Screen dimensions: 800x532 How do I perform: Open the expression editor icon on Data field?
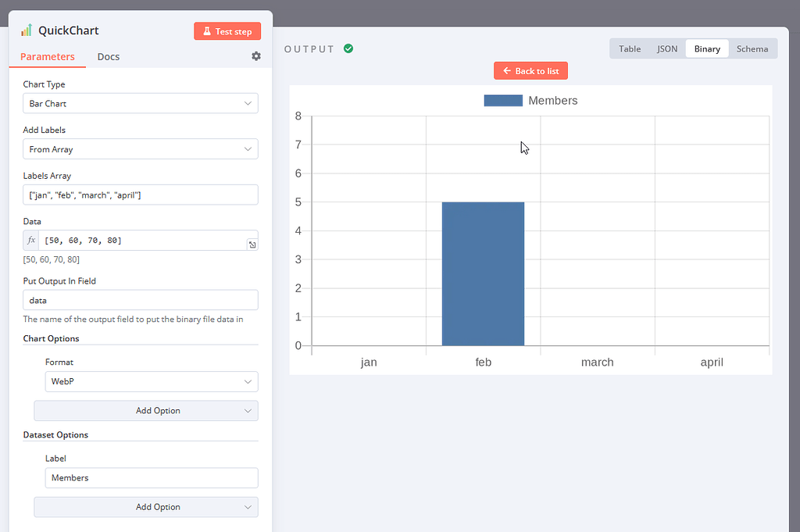pos(252,245)
